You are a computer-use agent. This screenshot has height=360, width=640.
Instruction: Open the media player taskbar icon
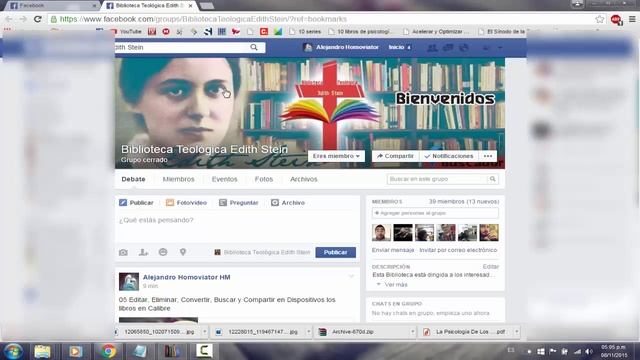[76, 351]
